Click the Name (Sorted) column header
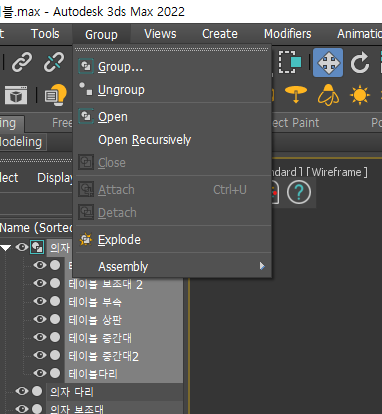Screen dimensions: 382x414 (36, 228)
